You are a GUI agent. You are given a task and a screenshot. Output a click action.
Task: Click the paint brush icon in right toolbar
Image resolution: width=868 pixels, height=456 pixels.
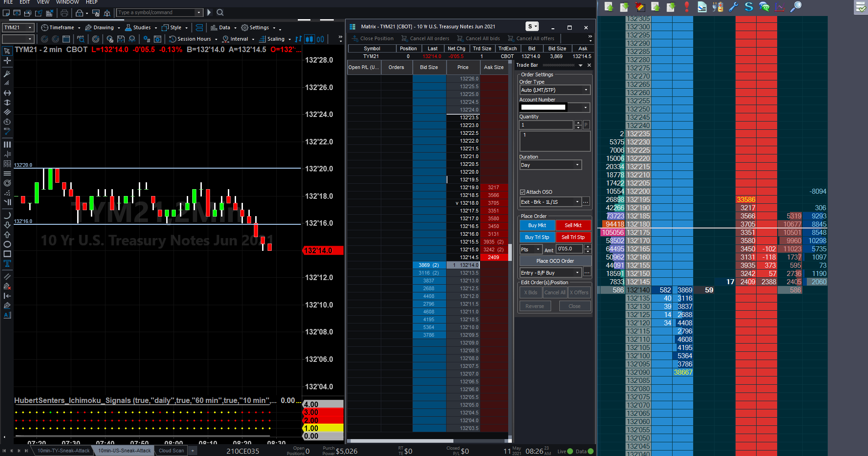coord(640,6)
